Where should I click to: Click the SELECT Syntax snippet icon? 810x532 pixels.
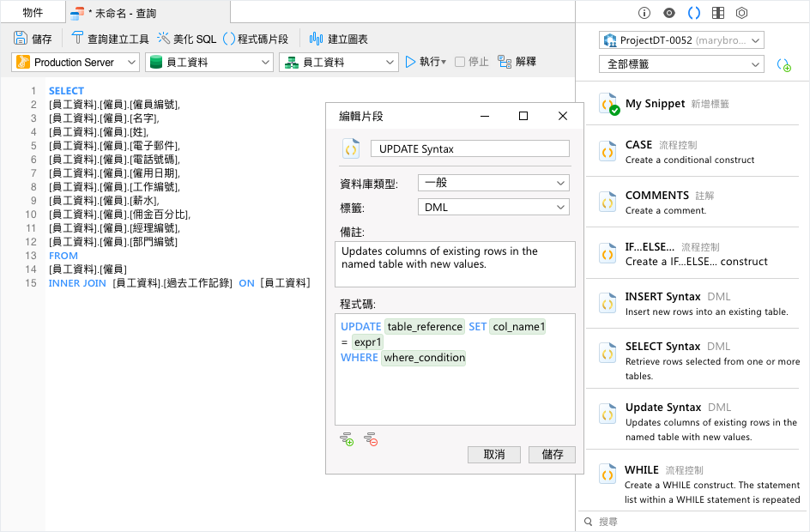coord(607,354)
